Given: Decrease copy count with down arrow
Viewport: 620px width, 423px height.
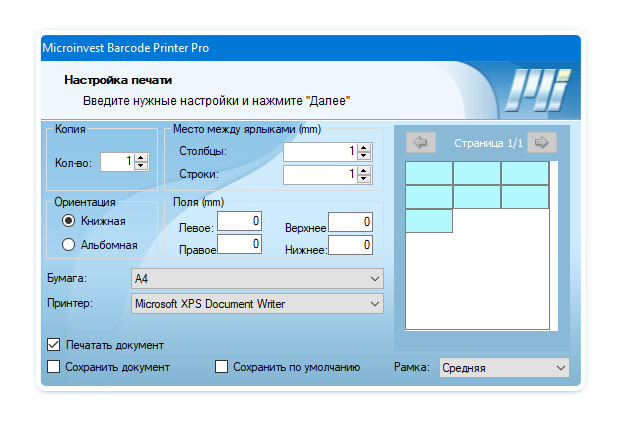Looking at the screenshot, I should 141,166.
